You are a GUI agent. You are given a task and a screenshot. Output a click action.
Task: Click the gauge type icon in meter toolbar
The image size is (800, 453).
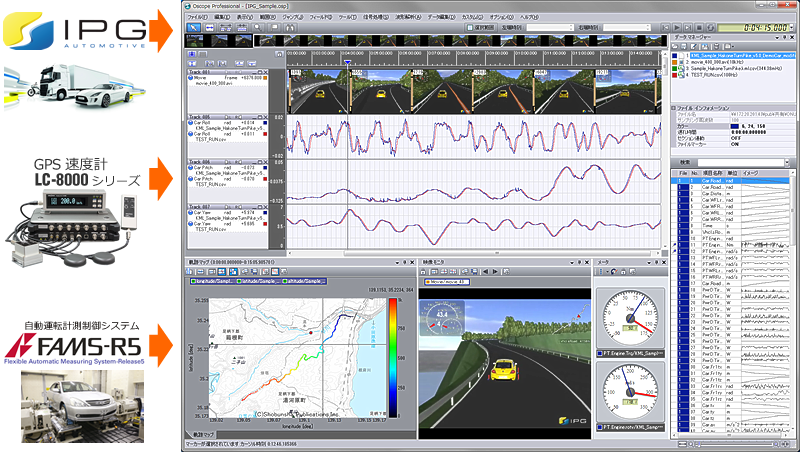click(x=614, y=272)
